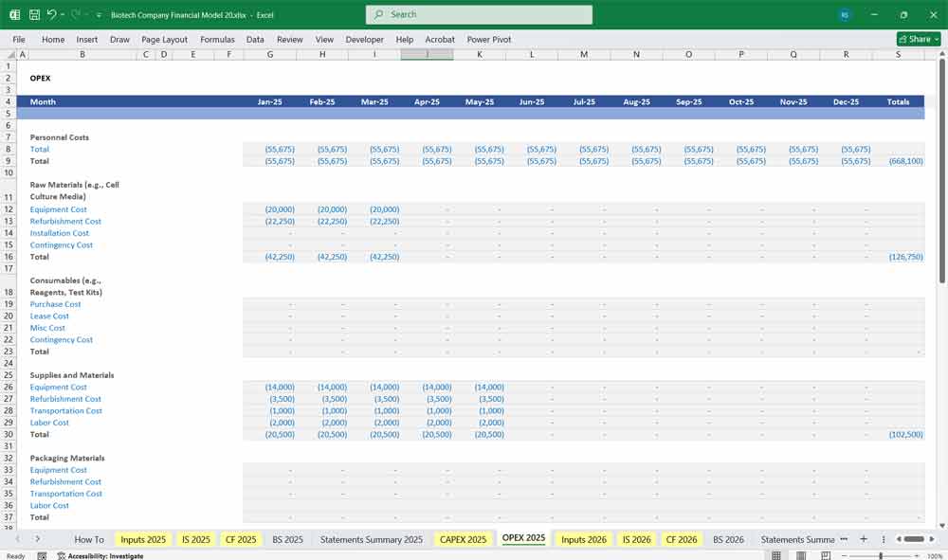The height and width of the screenshot is (560, 948).
Task: Open the Formulas ribbon tab
Action: (217, 39)
